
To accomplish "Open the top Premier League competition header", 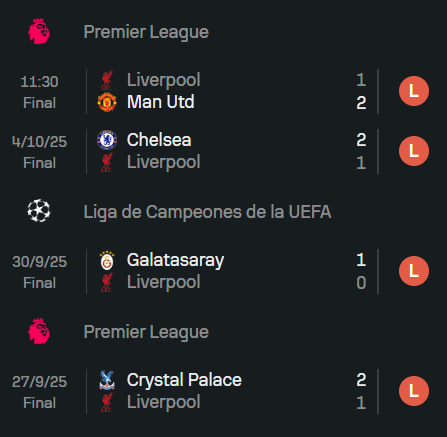I will click(146, 32).
